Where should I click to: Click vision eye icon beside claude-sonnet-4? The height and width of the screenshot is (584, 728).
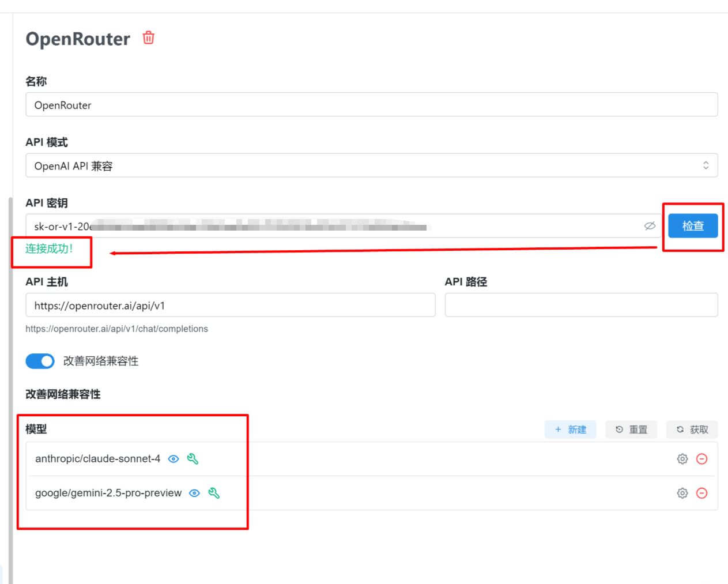click(x=173, y=459)
